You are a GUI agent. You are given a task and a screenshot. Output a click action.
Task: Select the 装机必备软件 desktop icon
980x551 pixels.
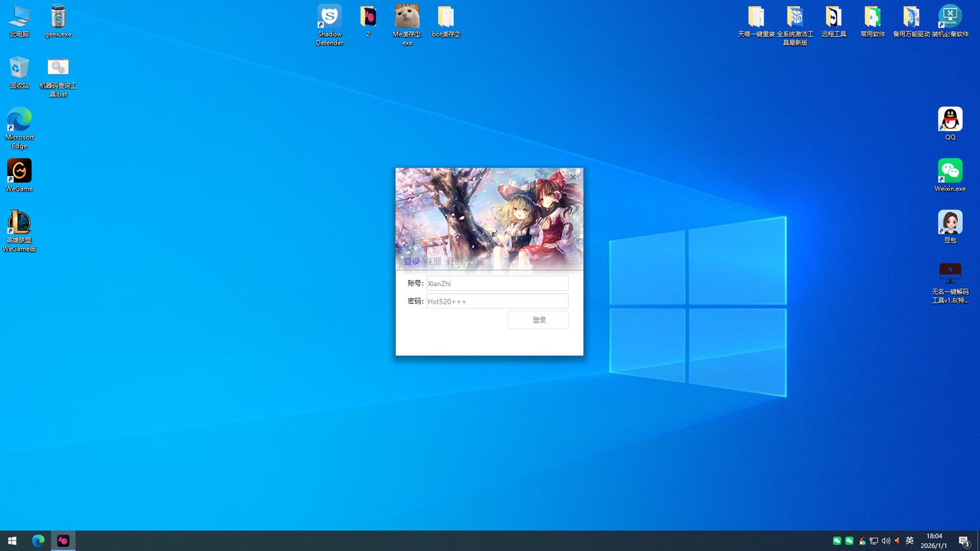pos(950,21)
